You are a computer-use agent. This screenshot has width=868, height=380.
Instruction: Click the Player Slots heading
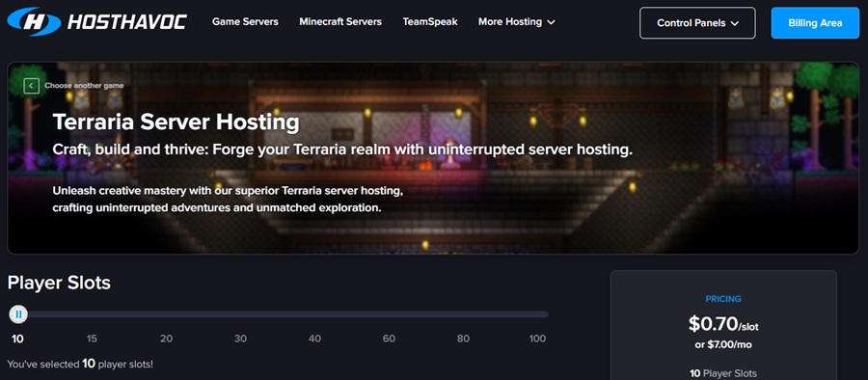pyautogui.click(x=59, y=283)
